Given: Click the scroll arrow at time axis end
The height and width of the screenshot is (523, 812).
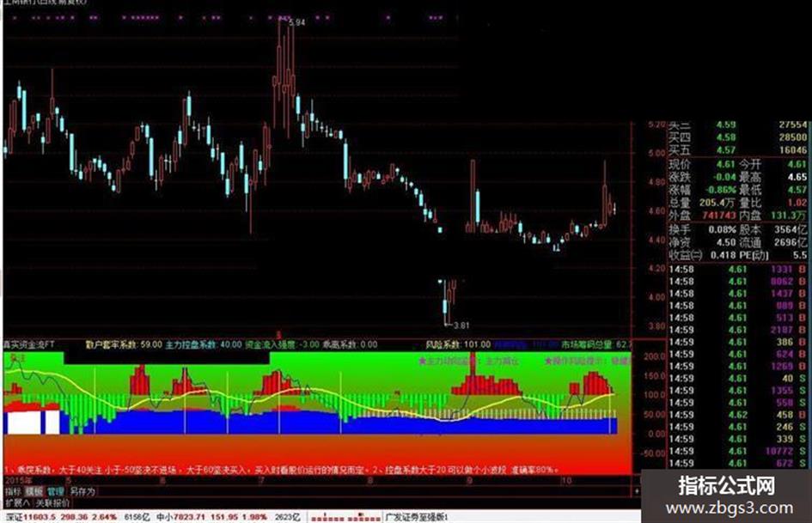Looking at the screenshot, I should pyautogui.click(x=637, y=491).
